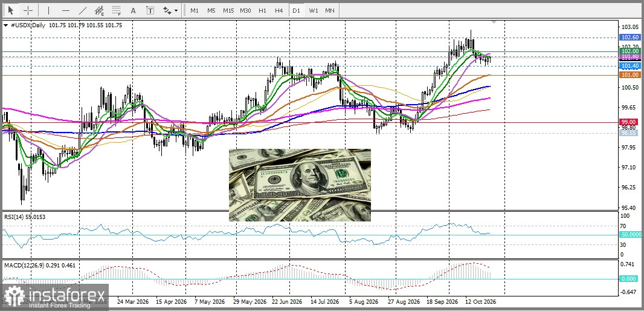Click the 102.60 price level label
644x311 pixels.
630,37
